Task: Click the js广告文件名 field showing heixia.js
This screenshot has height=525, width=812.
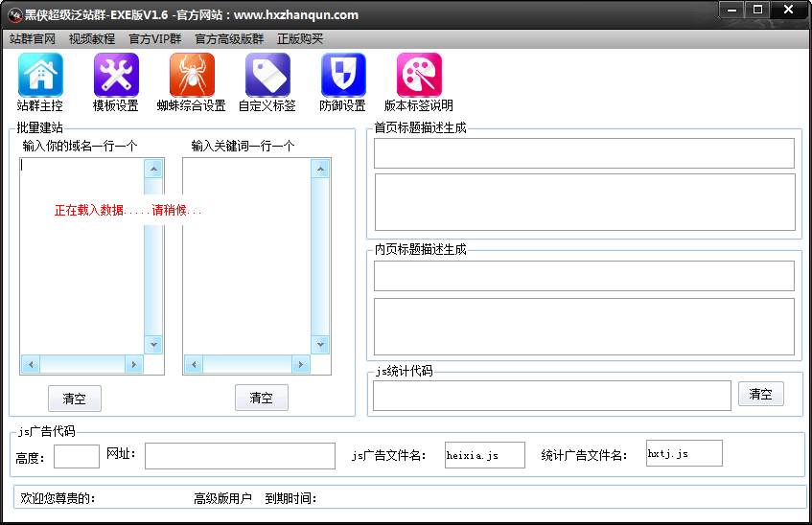Action: click(485, 455)
